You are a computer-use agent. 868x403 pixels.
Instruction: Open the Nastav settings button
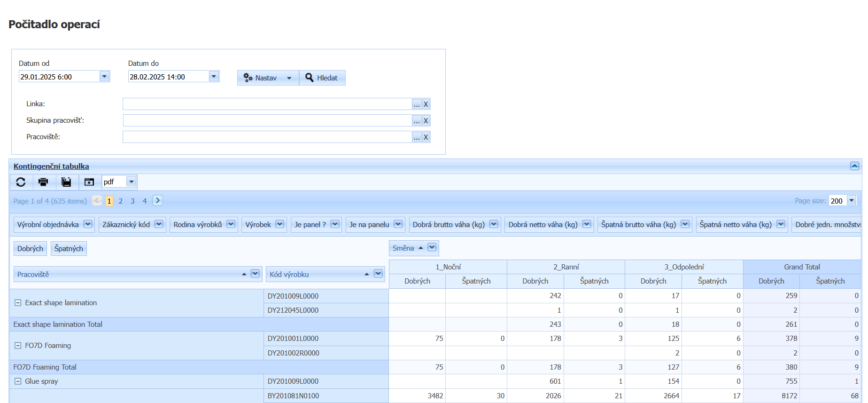[x=266, y=78]
